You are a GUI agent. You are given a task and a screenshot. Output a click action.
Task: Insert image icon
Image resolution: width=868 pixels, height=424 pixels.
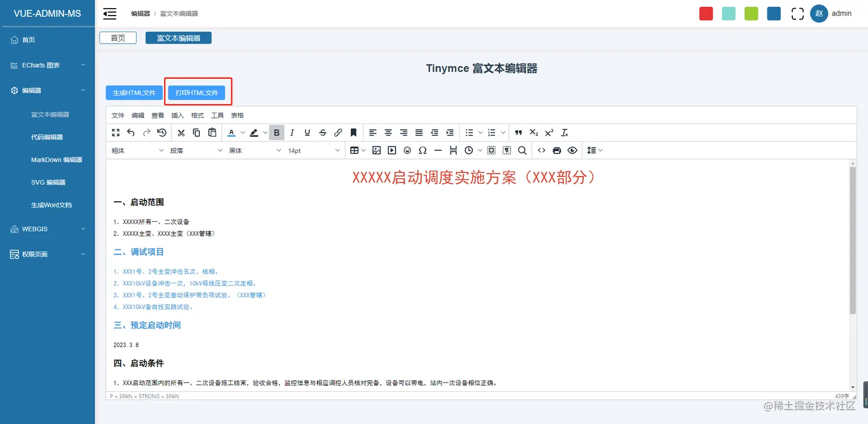[377, 151]
